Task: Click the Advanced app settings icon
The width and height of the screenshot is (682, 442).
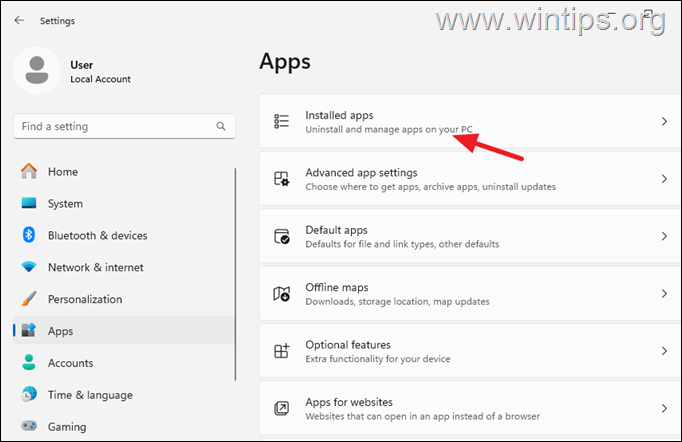Action: [x=281, y=179]
